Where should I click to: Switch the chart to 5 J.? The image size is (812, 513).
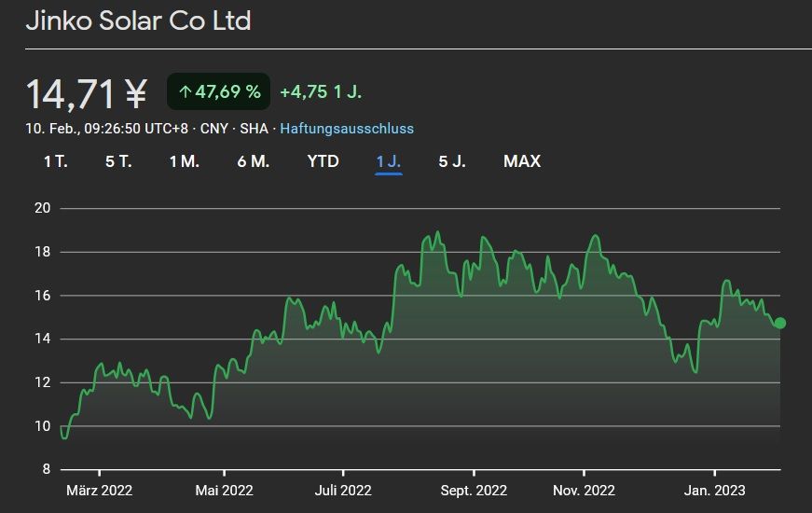[x=452, y=161]
